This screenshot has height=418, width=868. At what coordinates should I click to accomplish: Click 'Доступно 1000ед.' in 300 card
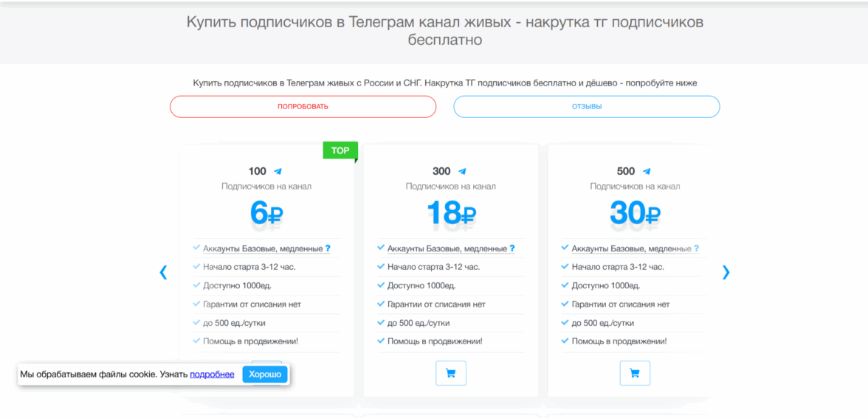(x=421, y=286)
